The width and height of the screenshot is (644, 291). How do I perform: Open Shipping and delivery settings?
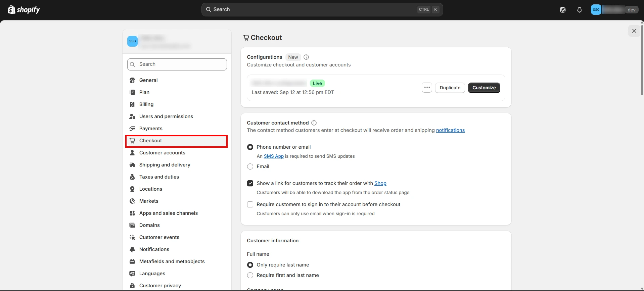177,165
